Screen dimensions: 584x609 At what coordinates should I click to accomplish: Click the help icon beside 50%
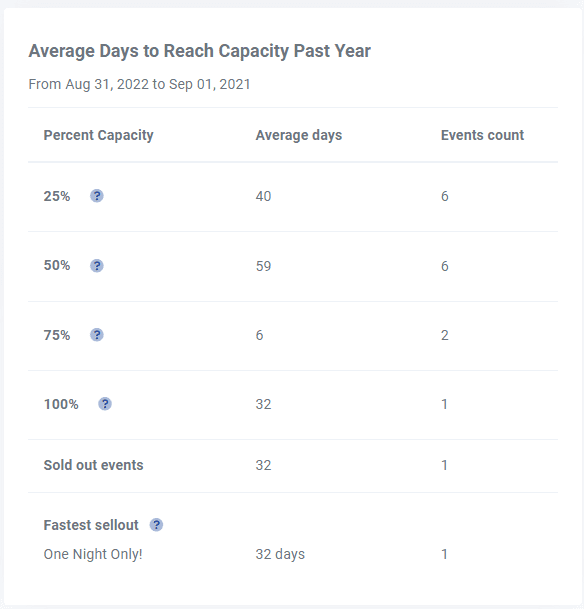point(97,266)
